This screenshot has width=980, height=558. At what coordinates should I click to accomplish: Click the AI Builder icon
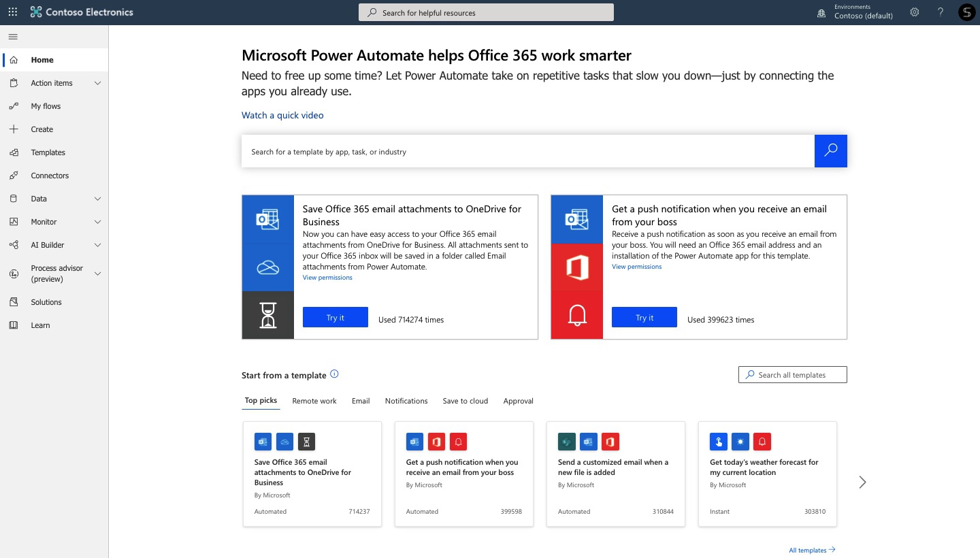pos(14,245)
